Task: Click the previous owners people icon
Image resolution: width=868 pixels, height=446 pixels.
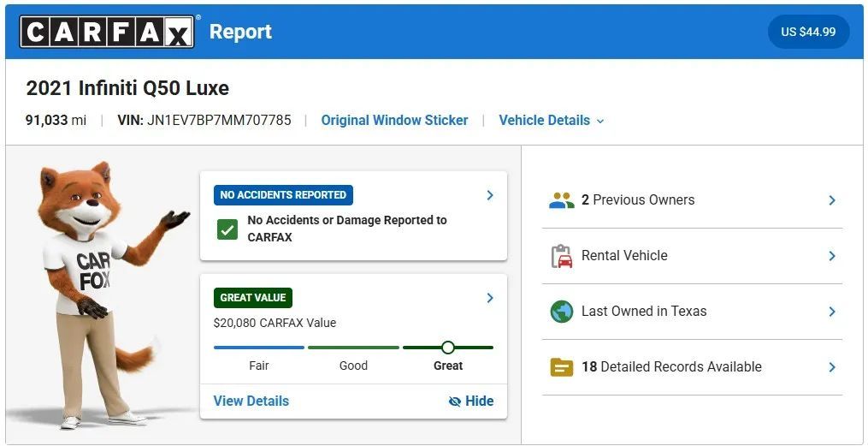Action: (561, 200)
